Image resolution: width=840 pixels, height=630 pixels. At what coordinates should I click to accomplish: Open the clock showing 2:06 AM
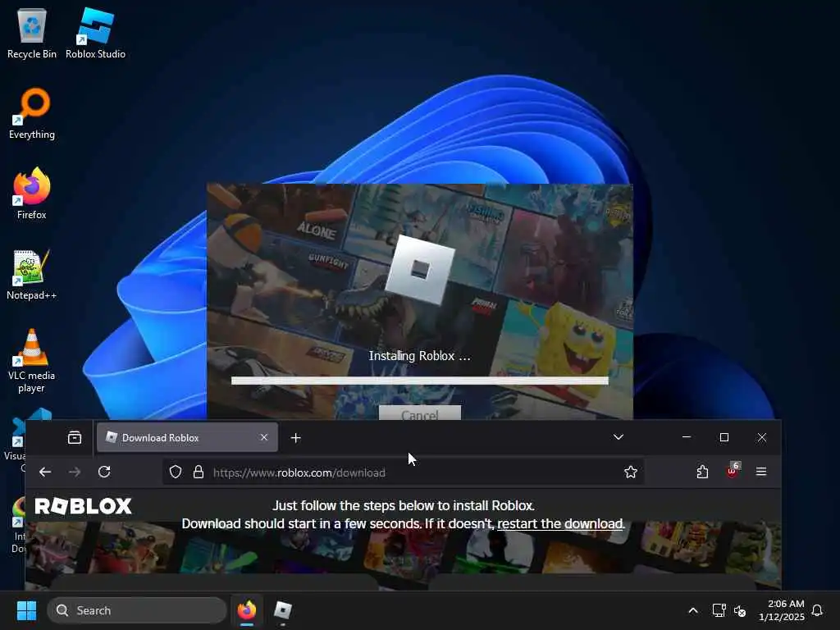pos(782,610)
